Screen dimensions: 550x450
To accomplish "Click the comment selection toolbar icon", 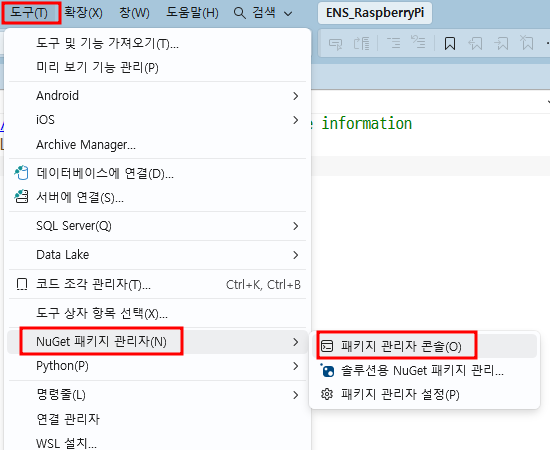I will [336, 43].
